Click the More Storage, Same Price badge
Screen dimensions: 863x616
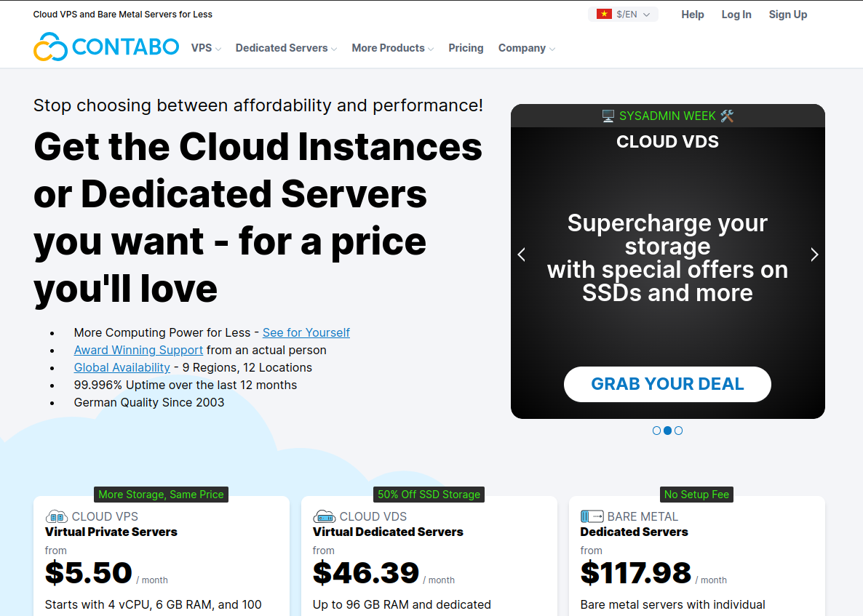click(161, 495)
